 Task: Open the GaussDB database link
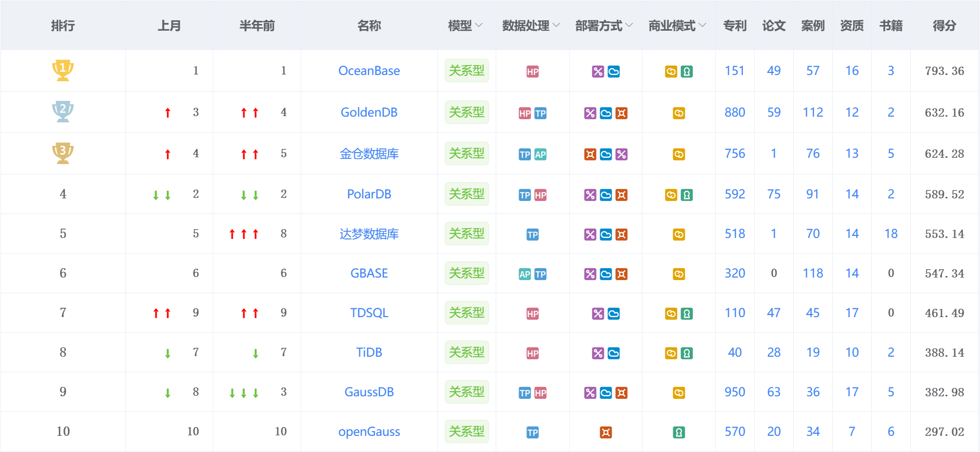tap(369, 392)
